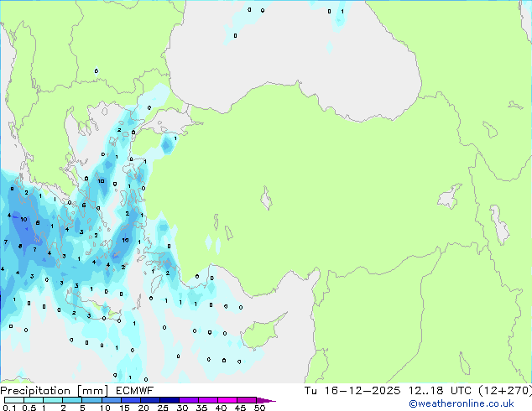The image size is (532, 411).
Task: Click the 5–10 mm legend swatch
Action: click(91, 400)
